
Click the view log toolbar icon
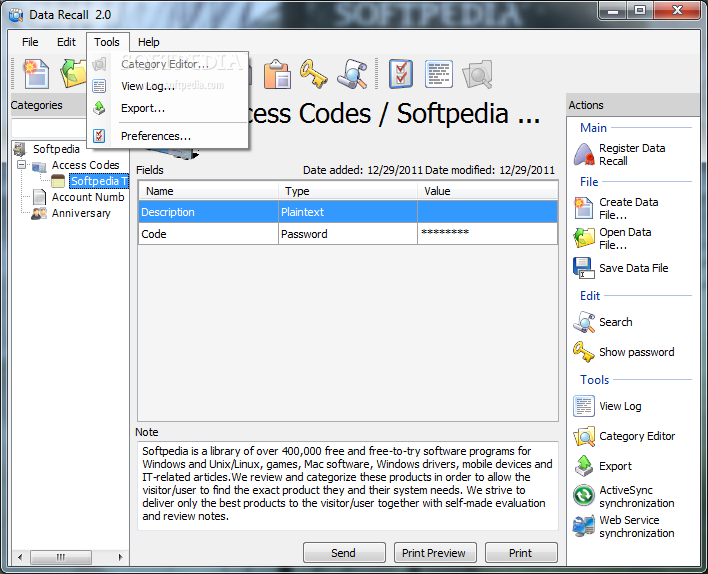pyautogui.click(x=438, y=74)
